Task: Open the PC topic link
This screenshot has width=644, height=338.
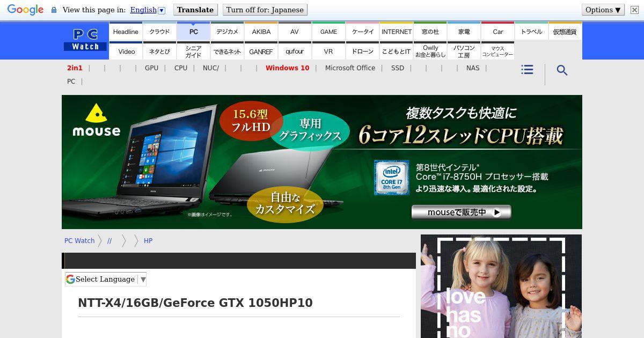Action: click(x=71, y=82)
